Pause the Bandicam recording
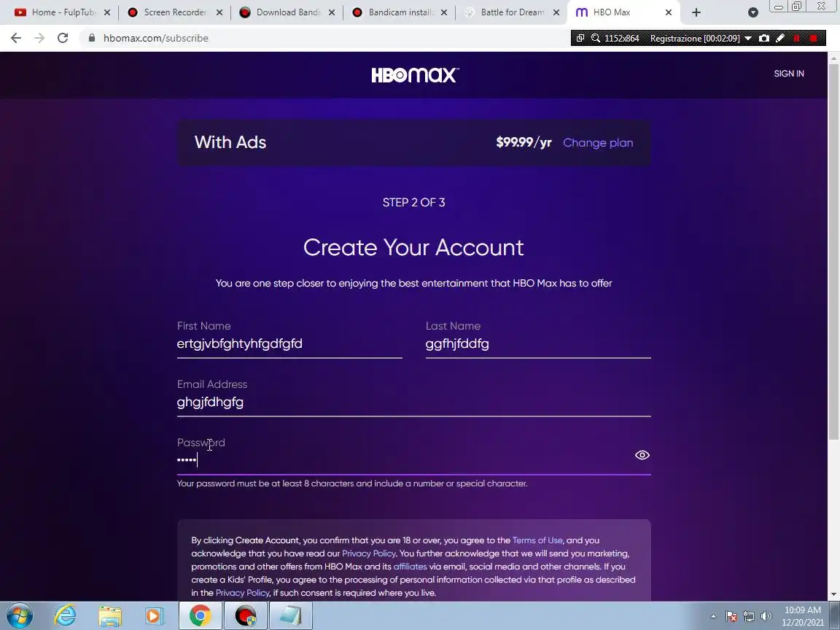 tap(796, 38)
